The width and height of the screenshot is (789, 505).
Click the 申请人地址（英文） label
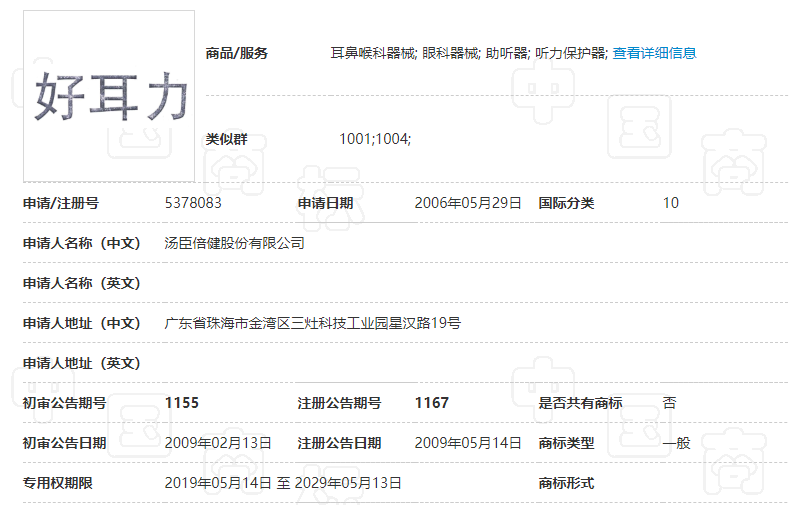pyautogui.click(x=82, y=363)
